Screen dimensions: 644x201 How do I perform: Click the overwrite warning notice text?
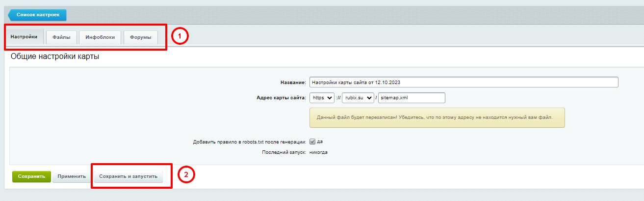click(435, 118)
